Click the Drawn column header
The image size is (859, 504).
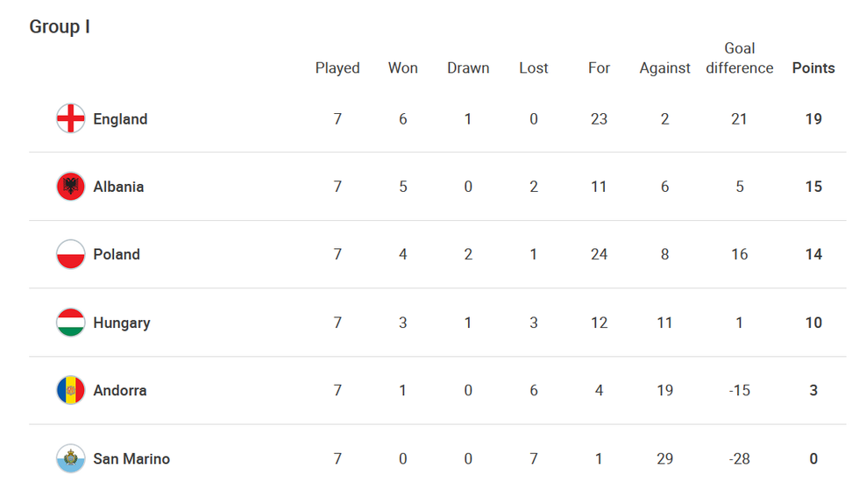(x=468, y=67)
